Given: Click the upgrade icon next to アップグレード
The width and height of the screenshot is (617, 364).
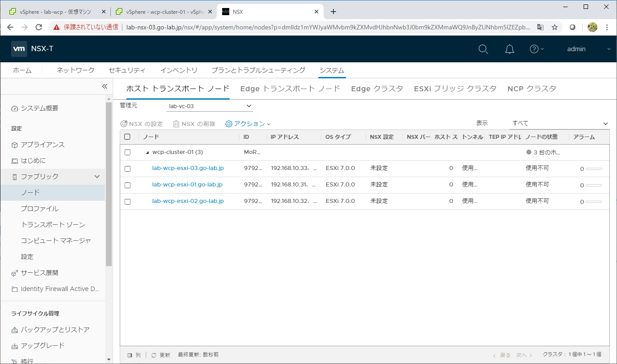Looking at the screenshot, I should (x=15, y=346).
